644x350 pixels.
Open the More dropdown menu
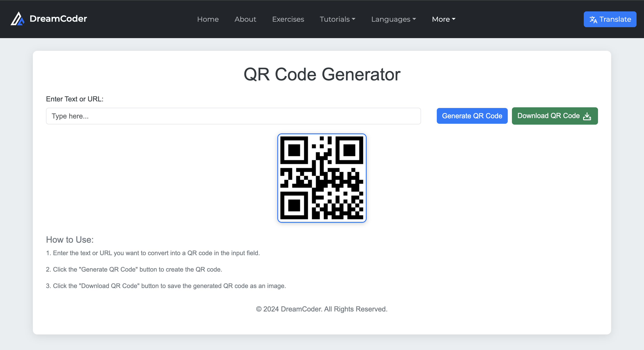point(444,19)
